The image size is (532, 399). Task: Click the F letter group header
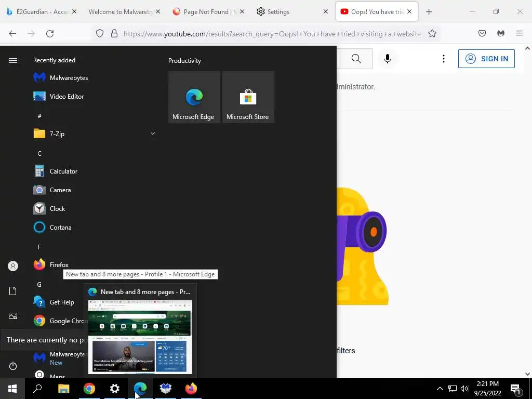[x=39, y=247]
